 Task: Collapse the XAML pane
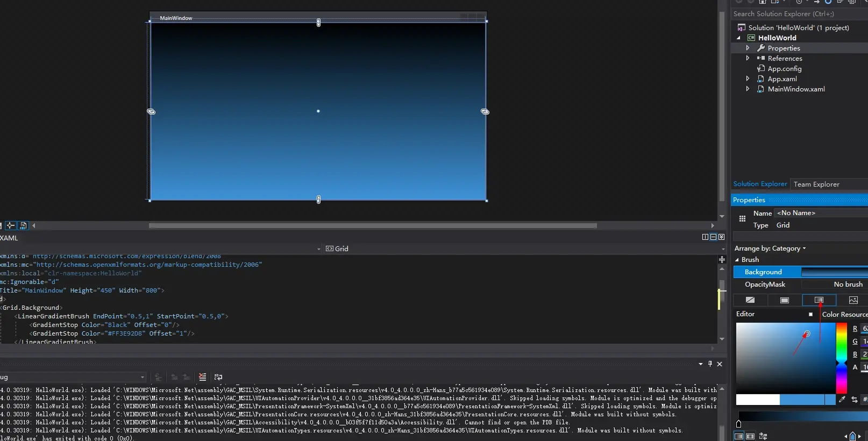point(721,237)
